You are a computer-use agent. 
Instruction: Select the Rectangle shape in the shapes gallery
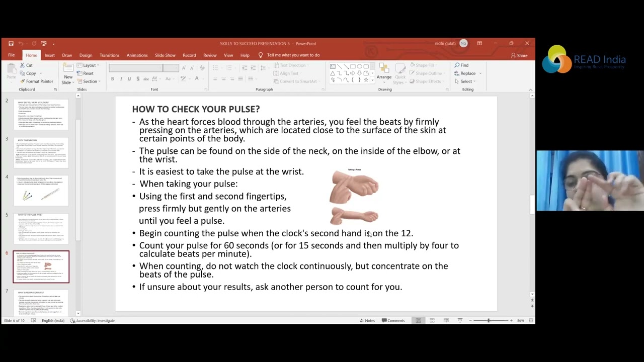pos(353,67)
